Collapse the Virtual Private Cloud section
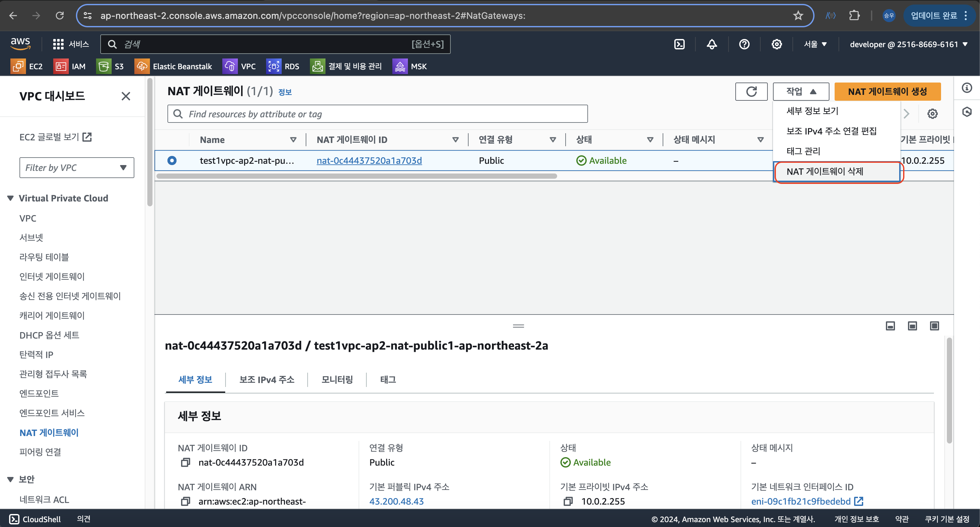Viewport: 980px width, 527px height. pos(11,198)
